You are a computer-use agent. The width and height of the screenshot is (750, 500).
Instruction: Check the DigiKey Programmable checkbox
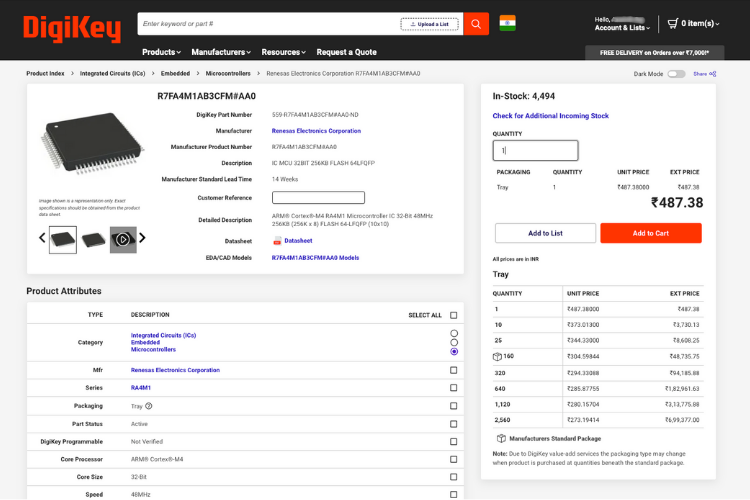453,442
